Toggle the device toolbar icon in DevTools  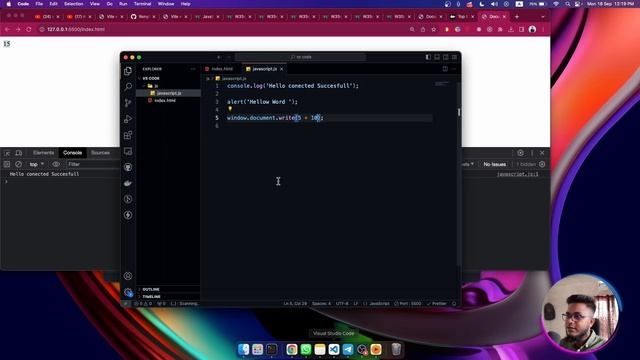coord(19,153)
